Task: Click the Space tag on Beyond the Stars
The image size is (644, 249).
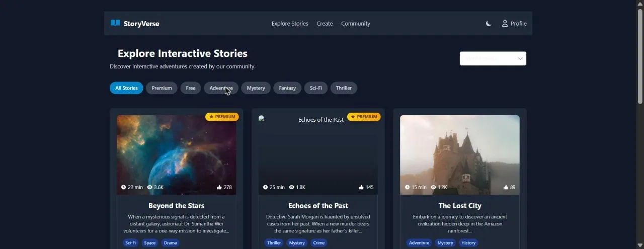Action: (x=150, y=243)
